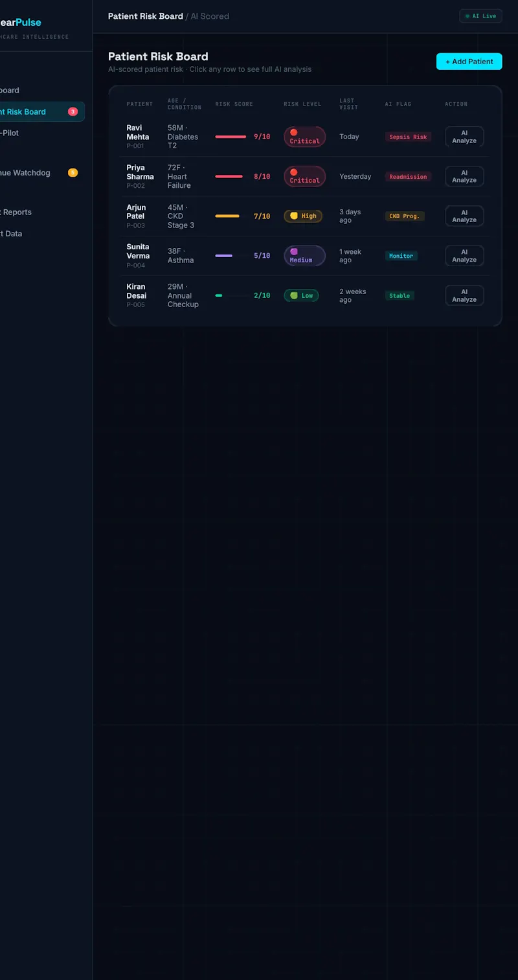Run AI Analyze for Sunita Verma

pos(464,256)
